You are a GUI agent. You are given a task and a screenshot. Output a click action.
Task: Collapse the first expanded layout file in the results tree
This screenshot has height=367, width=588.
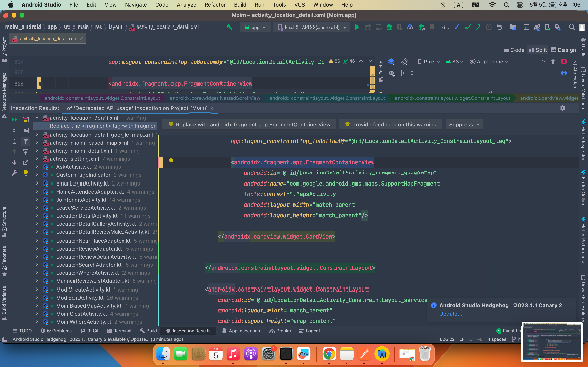click(37, 118)
